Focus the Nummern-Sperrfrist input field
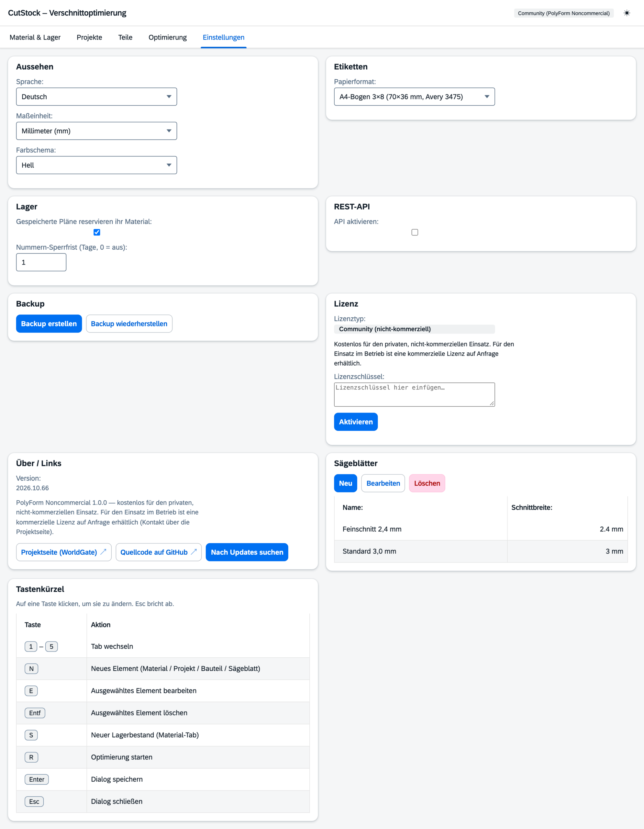The height and width of the screenshot is (829, 644). 41,262
